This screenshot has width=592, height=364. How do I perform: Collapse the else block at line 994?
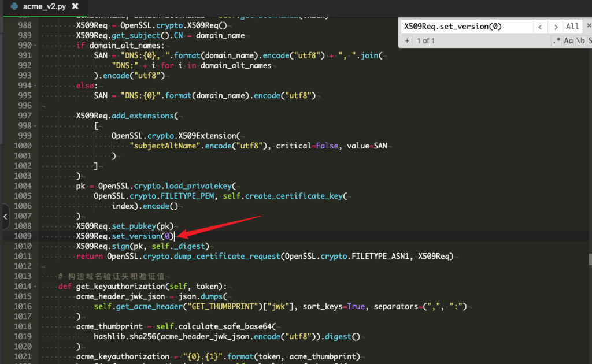pyautogui.click(x=36, y=86)
